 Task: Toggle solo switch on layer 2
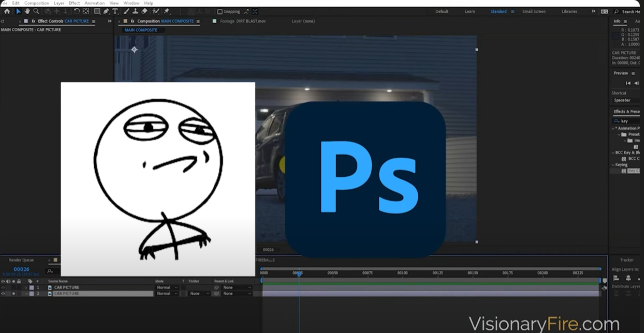coord(13,293)
